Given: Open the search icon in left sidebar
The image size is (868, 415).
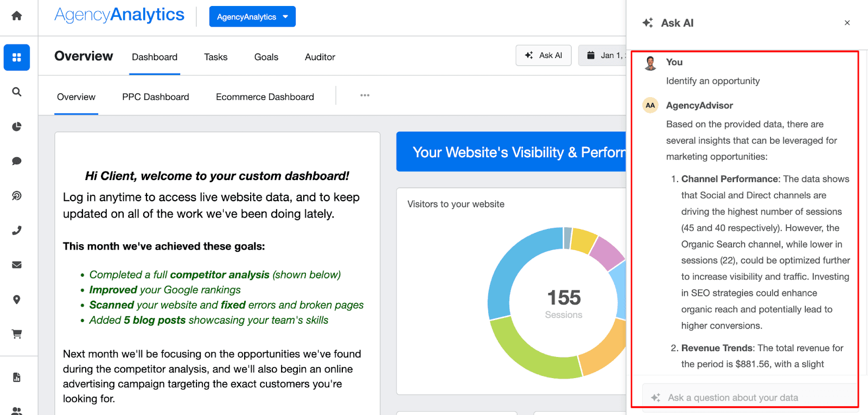Looking at the screenshot, I should coord(17,92).
